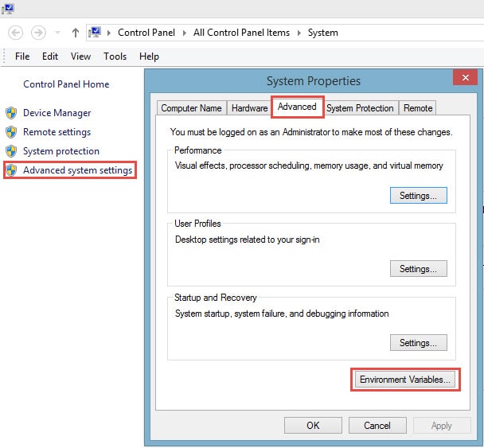484x448 pixels.
Task: Open Remote settings link
Action: pos(57,132)
